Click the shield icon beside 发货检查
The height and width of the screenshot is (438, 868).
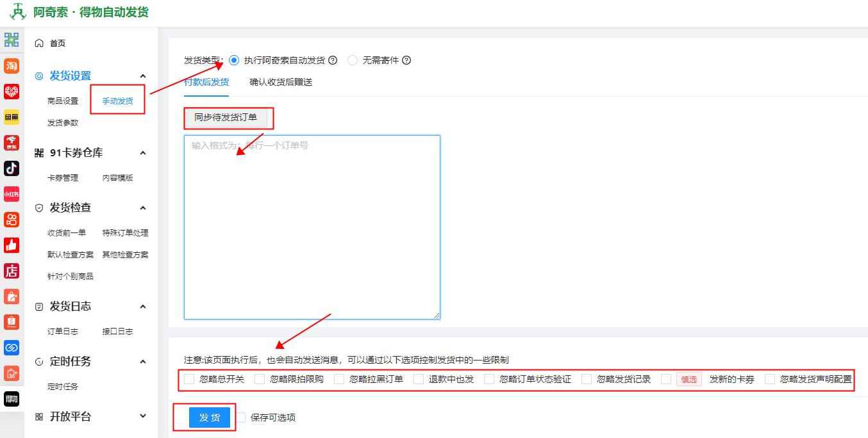tap(39, 208)
